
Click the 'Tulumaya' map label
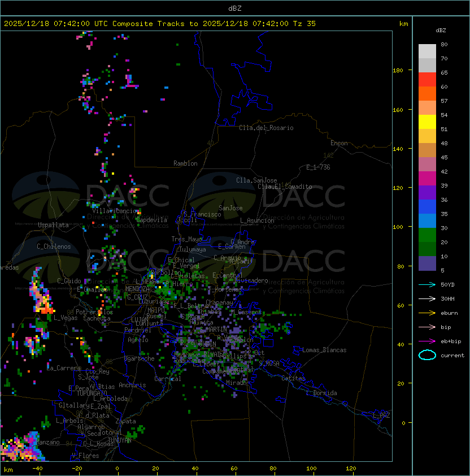coord(193,249)
